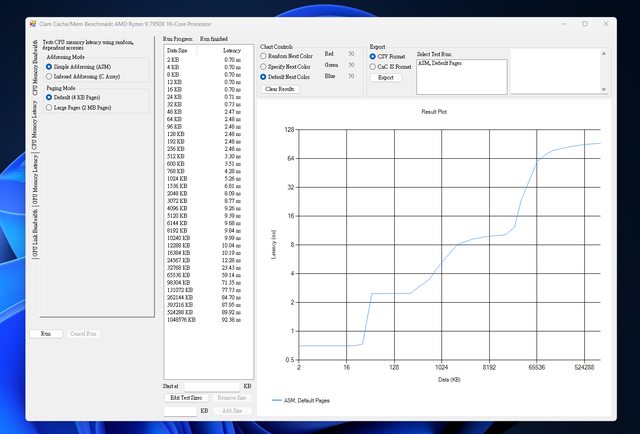Click the Export button
Screen dimensions: 640x434
387,77
